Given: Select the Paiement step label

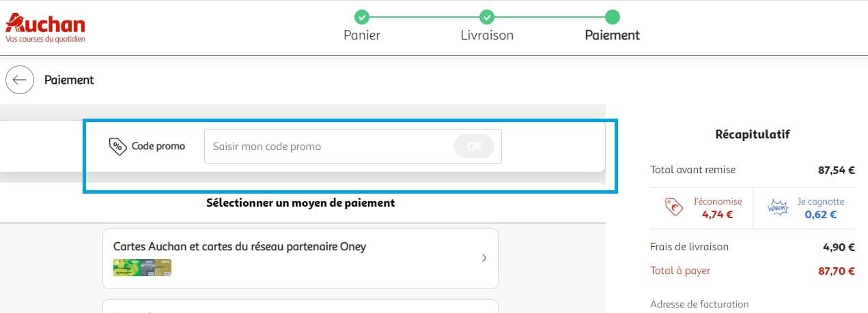Looking at the screenshot, I should click(x=613, y=35).
